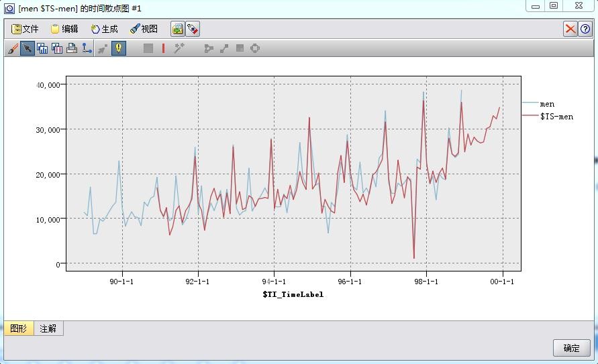
Task: Click the grey ring-shaped icon in toolbar
Action: (255, 48)
